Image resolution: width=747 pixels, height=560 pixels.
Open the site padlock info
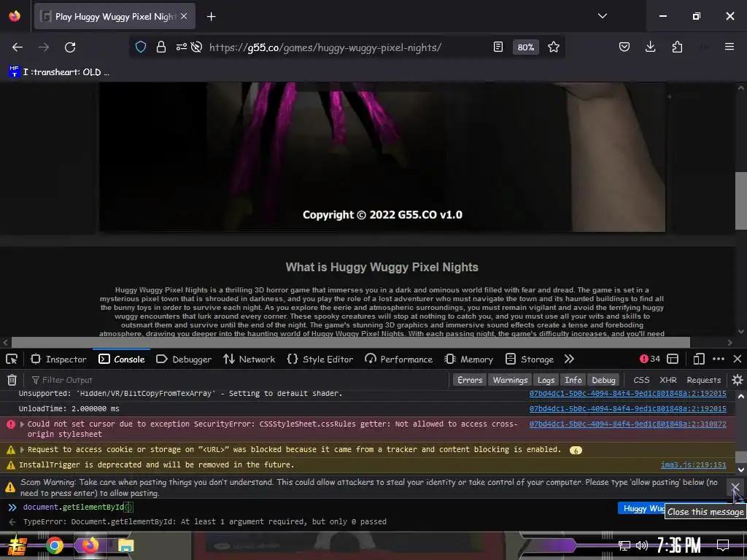tap(161, 47)
